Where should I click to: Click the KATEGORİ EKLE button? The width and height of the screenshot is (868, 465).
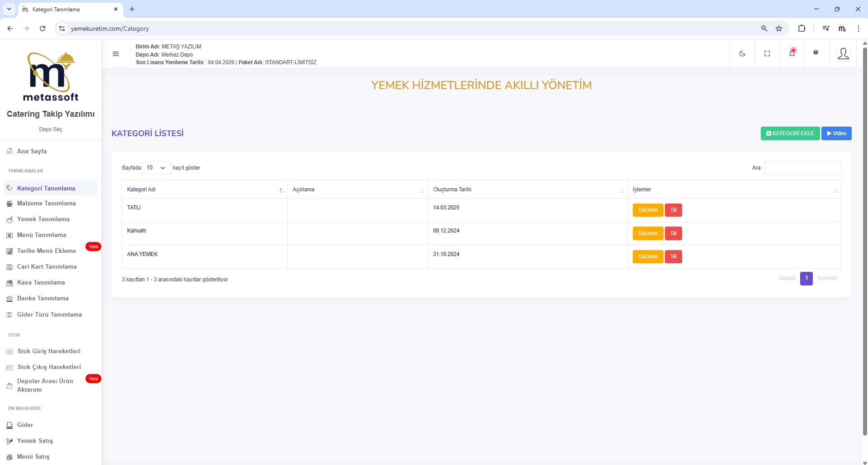coord(790,133)
